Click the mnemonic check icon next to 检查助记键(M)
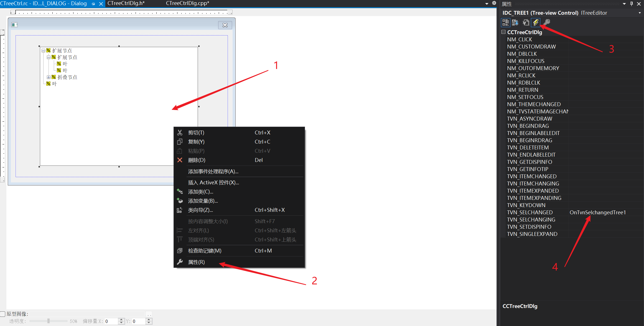This screenshot has width=644, height=326. click(x=180, y=251)
